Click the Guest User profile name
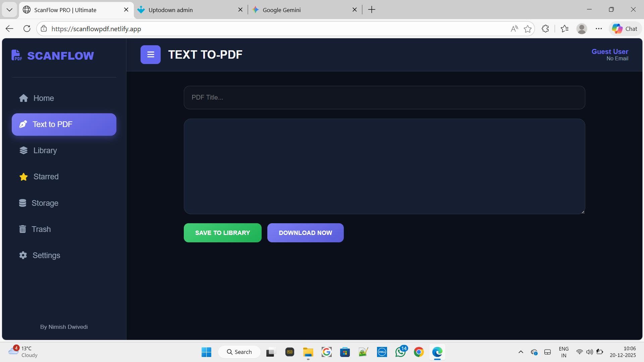 (x=610, y=52)
